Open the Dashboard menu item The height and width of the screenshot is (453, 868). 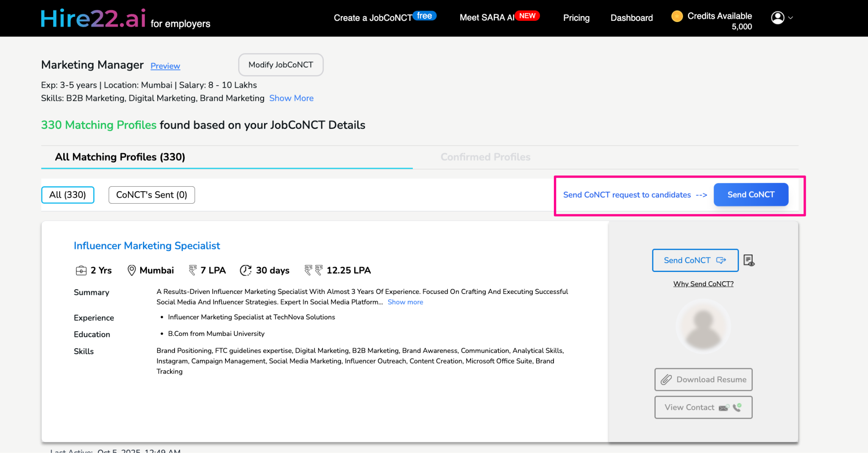631,18
